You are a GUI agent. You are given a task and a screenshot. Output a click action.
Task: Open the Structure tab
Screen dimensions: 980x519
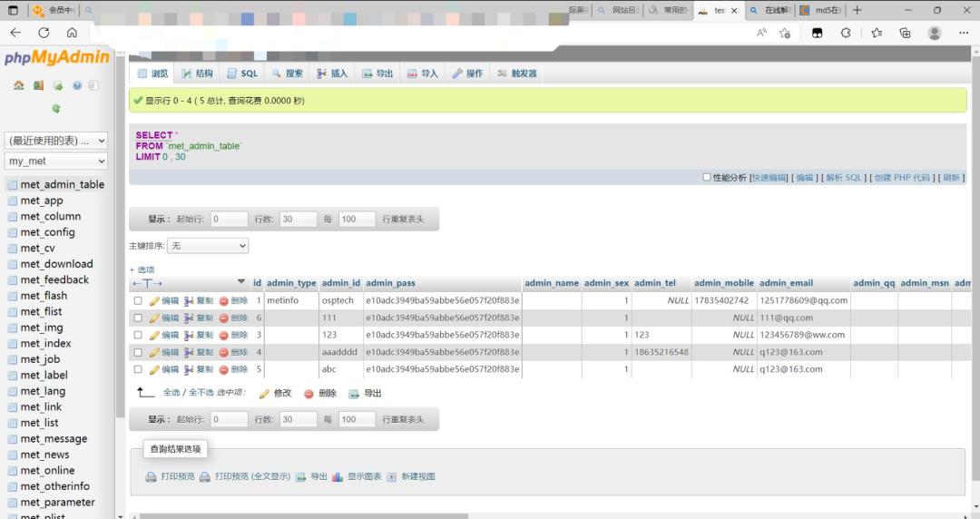click(x=198, y=73)
